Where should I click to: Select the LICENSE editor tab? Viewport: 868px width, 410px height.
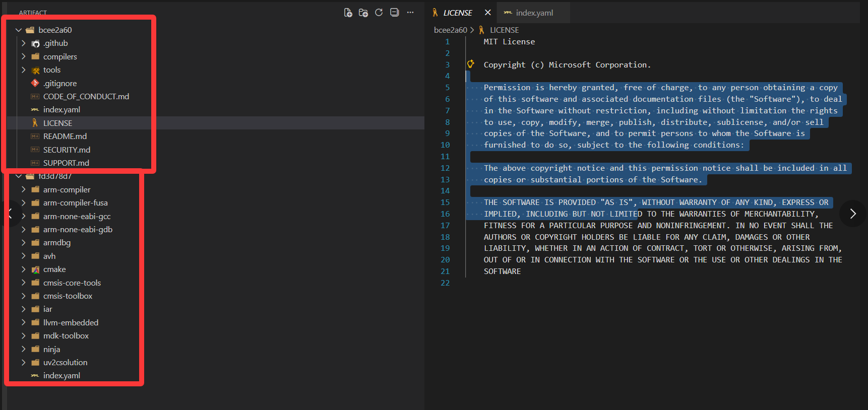(457, 13)
